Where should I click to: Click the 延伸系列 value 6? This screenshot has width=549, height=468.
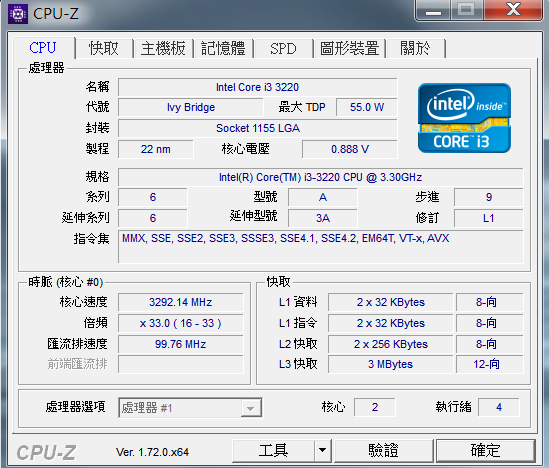(153, 218)
